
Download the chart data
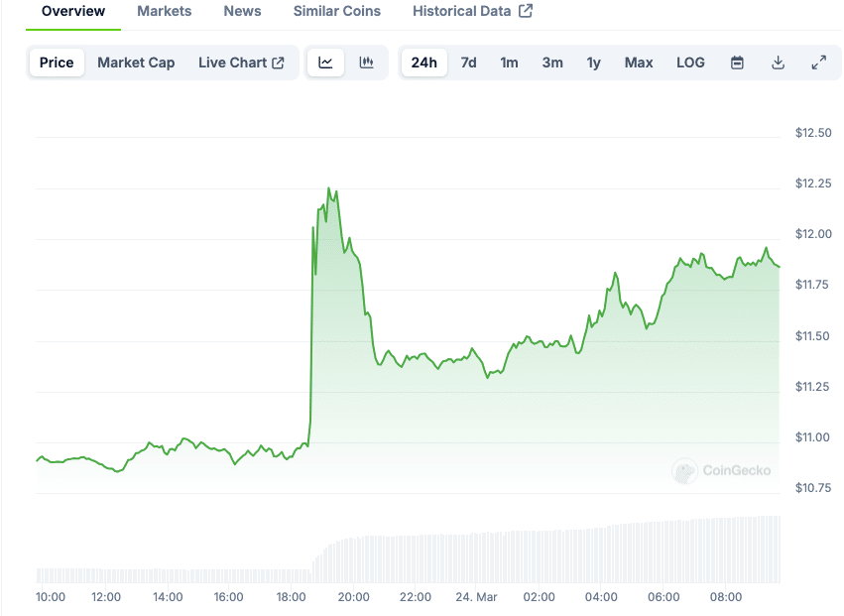coord(779,62)
